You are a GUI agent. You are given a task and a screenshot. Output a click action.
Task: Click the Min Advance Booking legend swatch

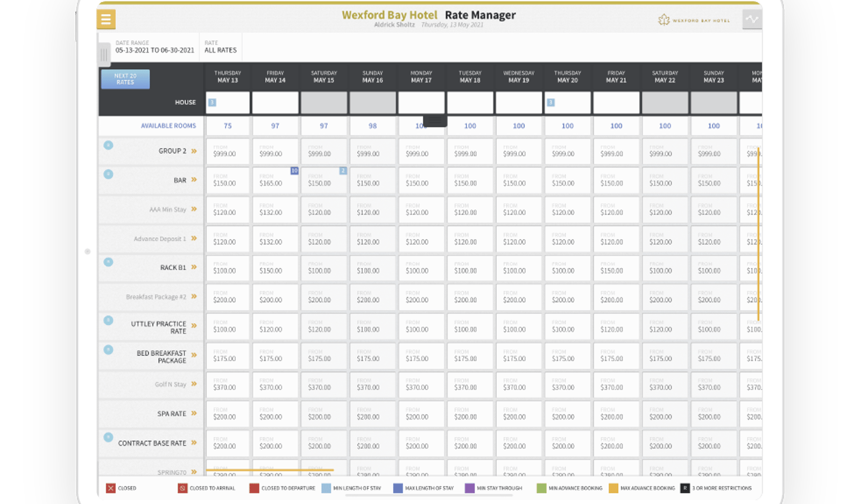pyautogui.click(x=541, y=488)
